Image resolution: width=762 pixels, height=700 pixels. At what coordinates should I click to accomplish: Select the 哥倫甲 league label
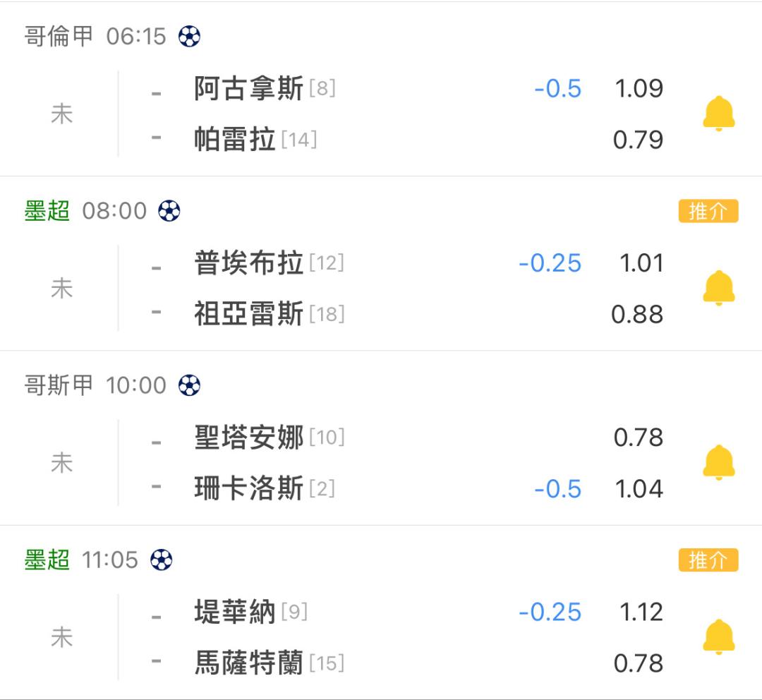tap(59, 37)
